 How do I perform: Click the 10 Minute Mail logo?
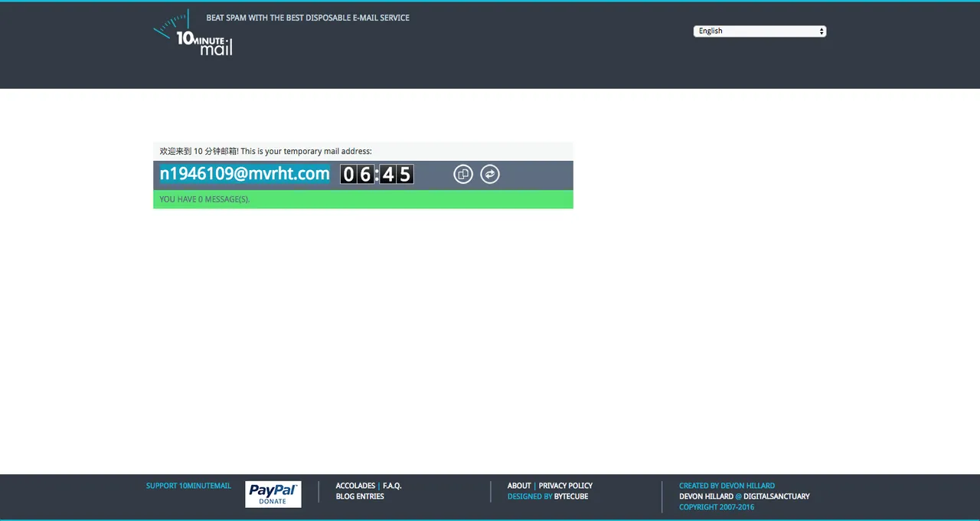[x=193, y=33]
